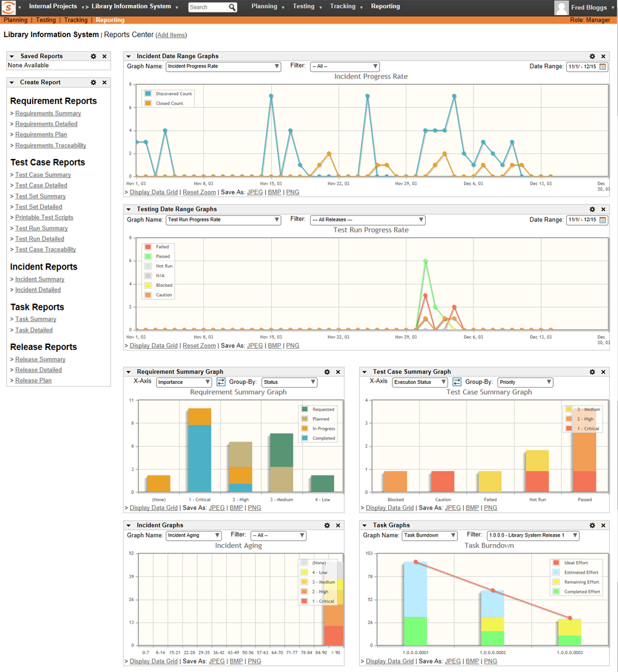Open Test Case Detailed report link
The height and width of the screenshot is (672, 618).
pos(41,185)
